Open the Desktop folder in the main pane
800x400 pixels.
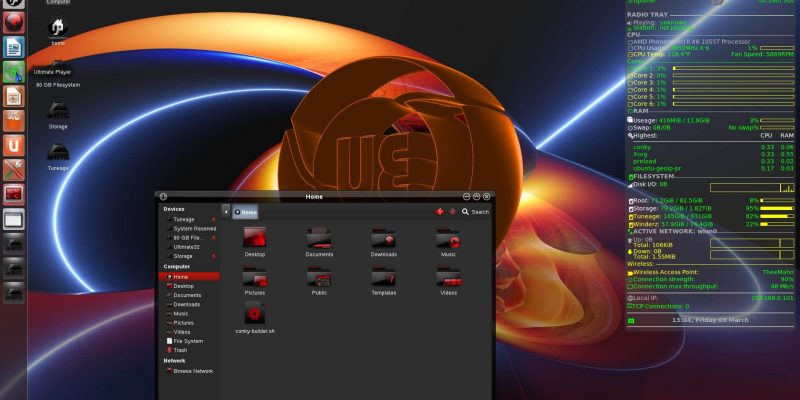click(x=255, y=242)
